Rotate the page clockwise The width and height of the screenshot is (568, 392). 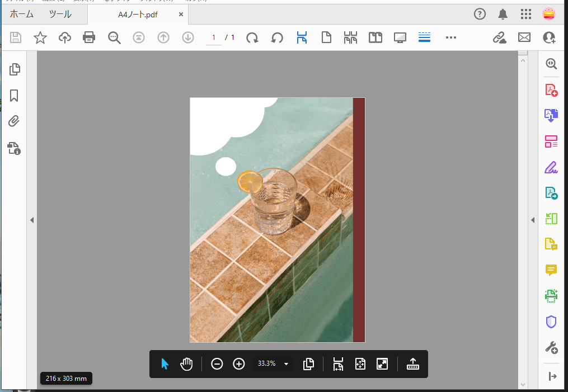(252, 37)
